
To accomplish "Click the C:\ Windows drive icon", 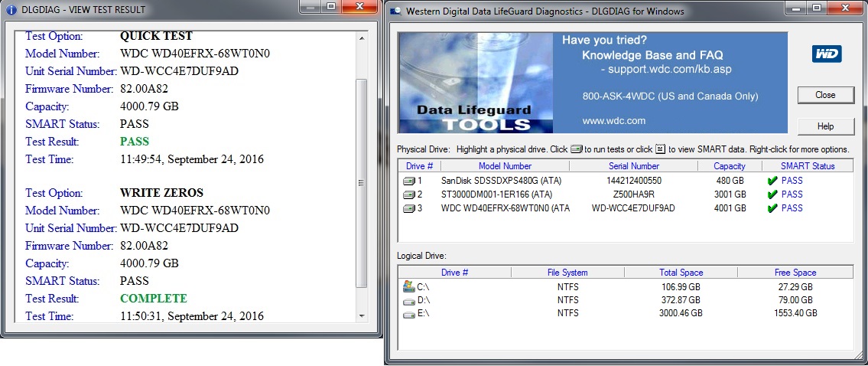I will tap(409, 286).
